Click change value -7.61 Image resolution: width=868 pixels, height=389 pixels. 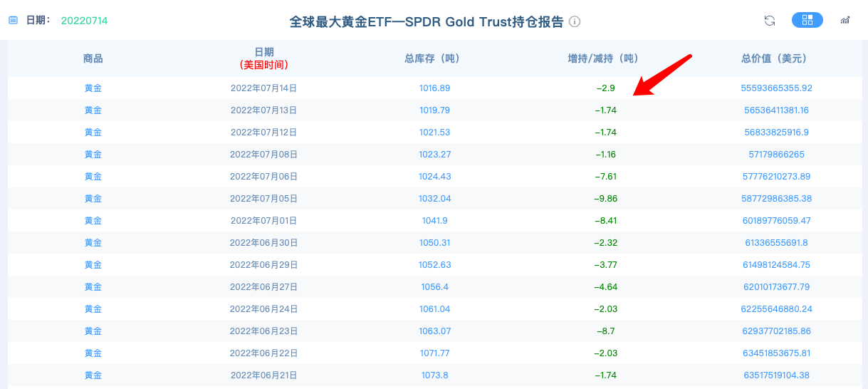(x=605, y=177)
